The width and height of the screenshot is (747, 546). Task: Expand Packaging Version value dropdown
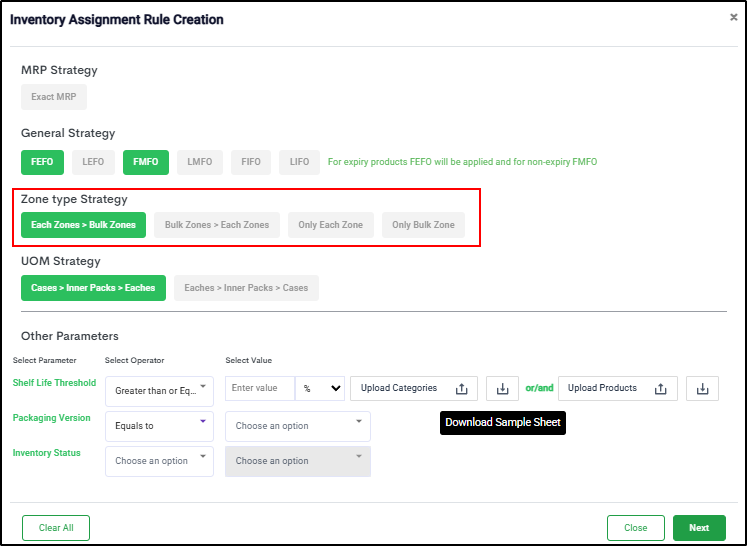298,426
